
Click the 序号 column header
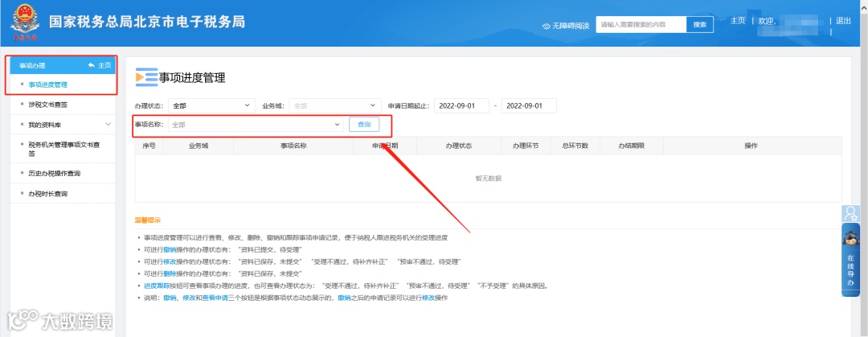pos(149,146)
